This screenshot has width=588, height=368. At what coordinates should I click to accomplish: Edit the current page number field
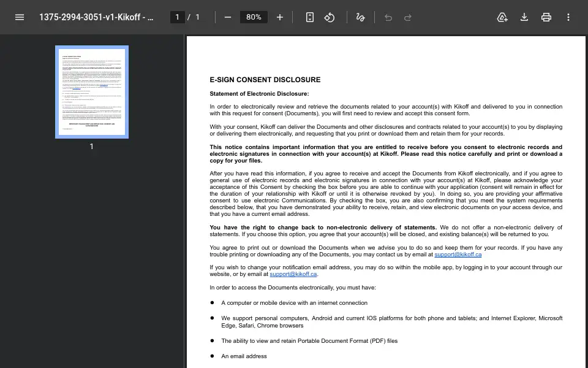tap(178, 17)
